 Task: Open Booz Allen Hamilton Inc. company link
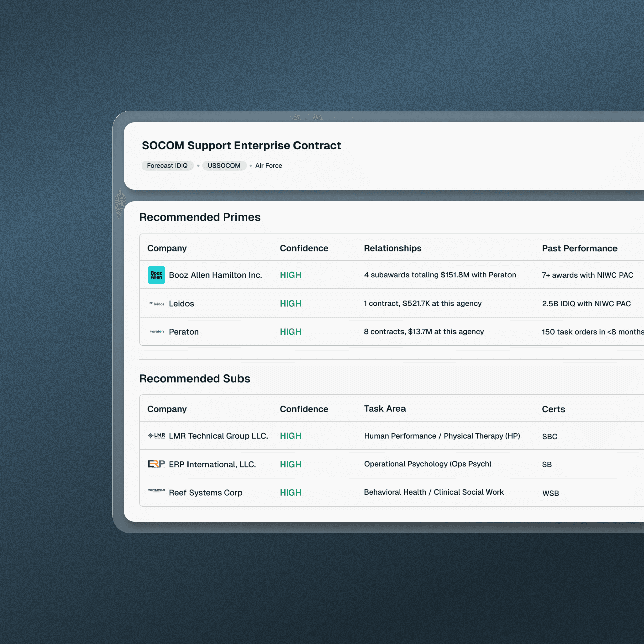point(215,275)
